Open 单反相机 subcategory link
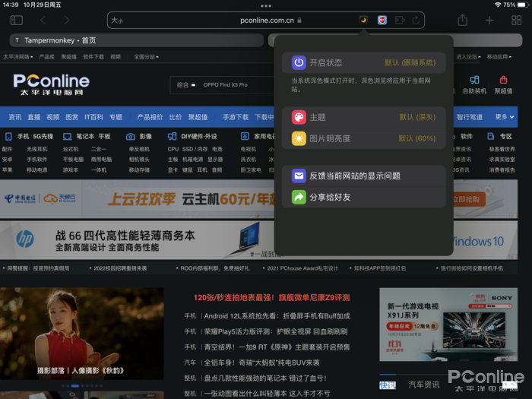The width and height of the screenshot is (532, 399). [x=139, y=149]
